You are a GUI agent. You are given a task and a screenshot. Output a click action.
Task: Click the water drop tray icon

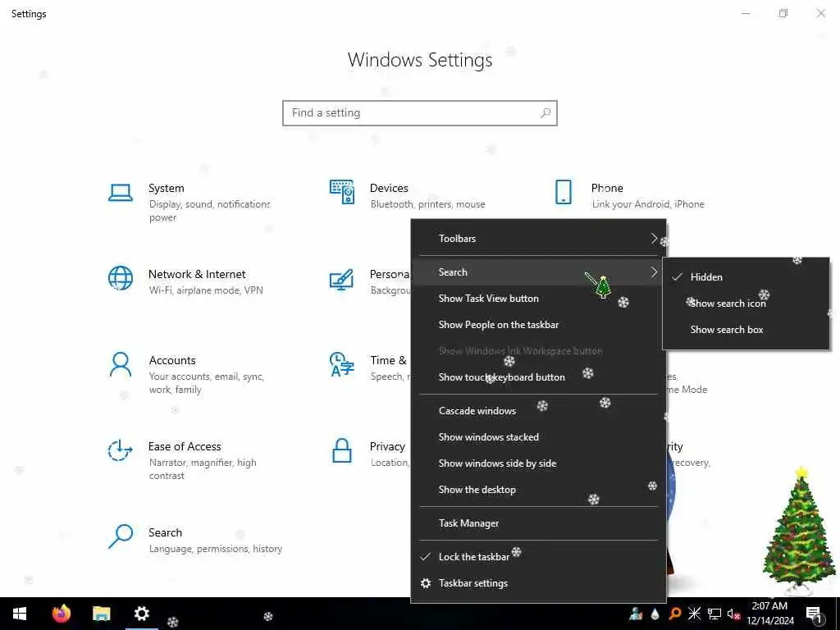[655, 614]
